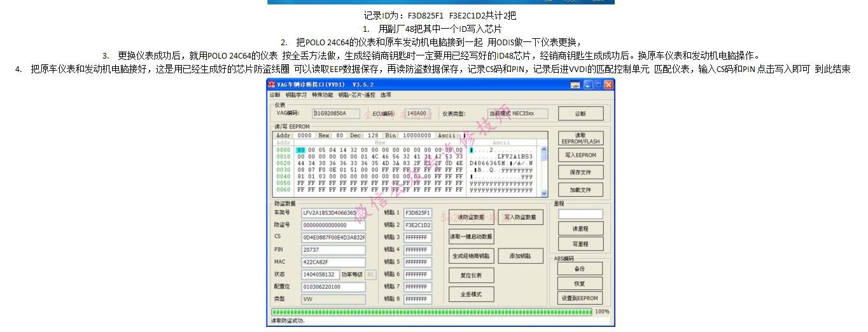Image resolution: width=868 pixels, height=332 pixels.
Task: Click the keyboard icon in the title bar
Action: [575, 84]
